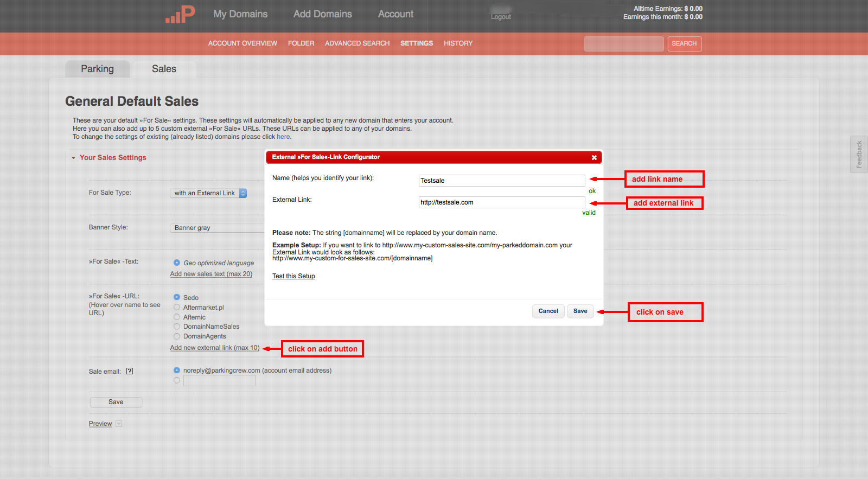
Task: Click Save in the configurator dialog
Action: [580, 311]
